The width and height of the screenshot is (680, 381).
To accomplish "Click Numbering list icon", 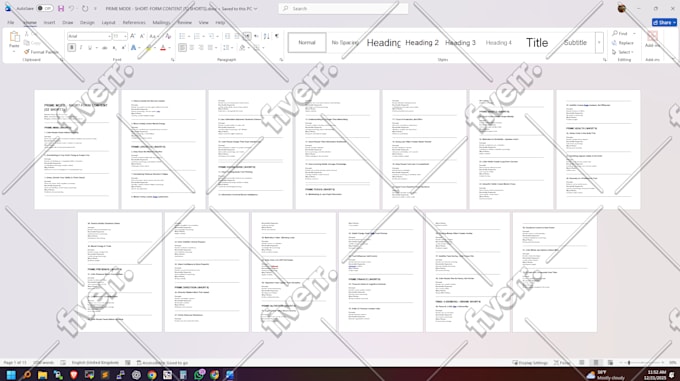I will tap(196, 36).
